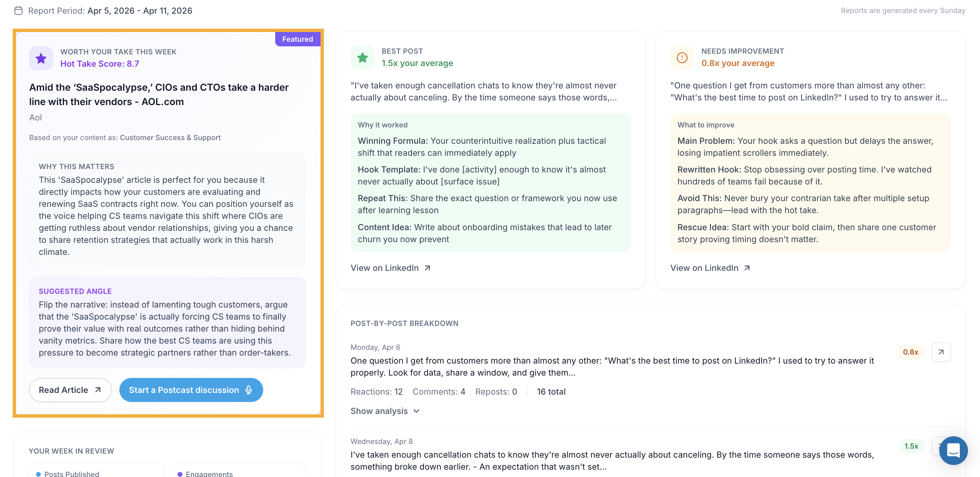Click the orange Needs Improvement alert icon
The width and height of the screenshot is (980, 477).
[x=682, y=57]
